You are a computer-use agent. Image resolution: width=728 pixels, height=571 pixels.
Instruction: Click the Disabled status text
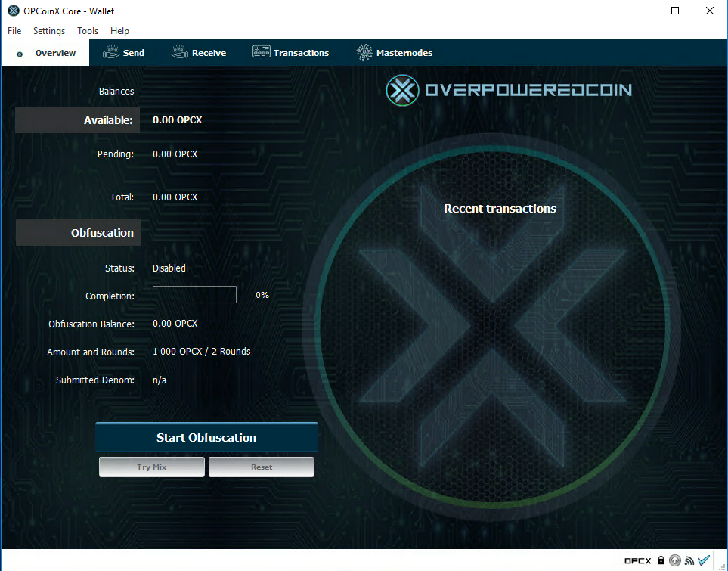(x=169, y=268)
